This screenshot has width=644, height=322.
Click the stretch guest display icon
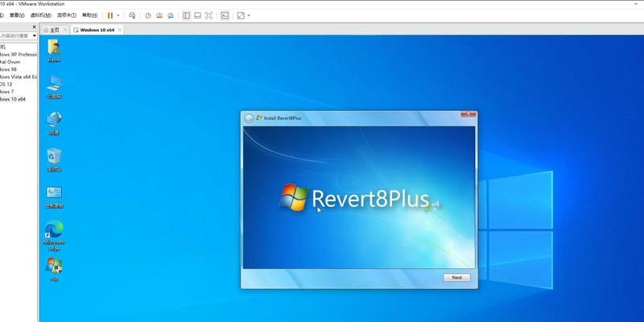[x=241, y=15]
